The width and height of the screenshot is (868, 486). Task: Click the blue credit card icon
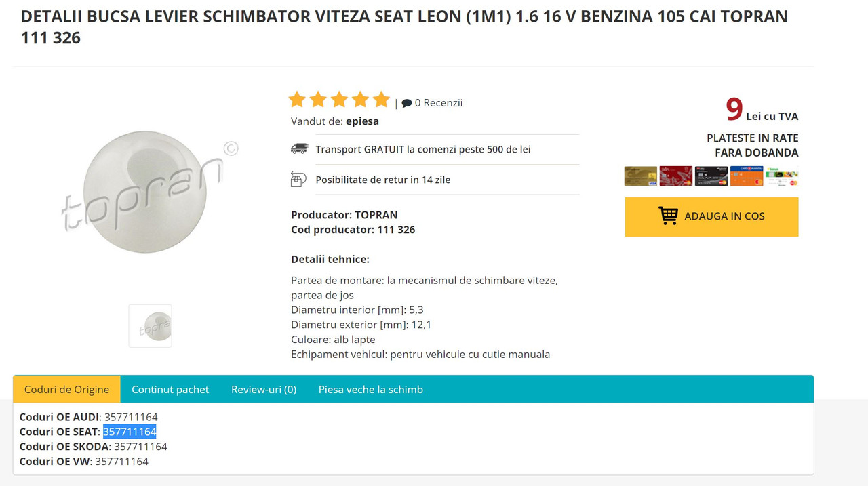point(747,176)
